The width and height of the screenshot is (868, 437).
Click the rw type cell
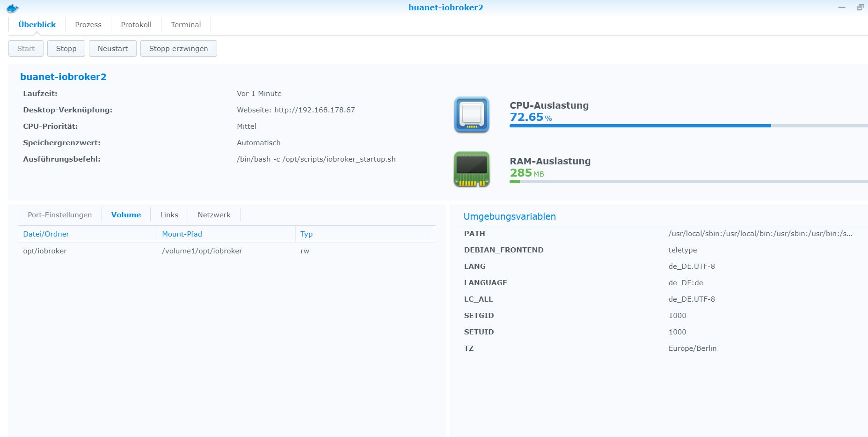305,251
